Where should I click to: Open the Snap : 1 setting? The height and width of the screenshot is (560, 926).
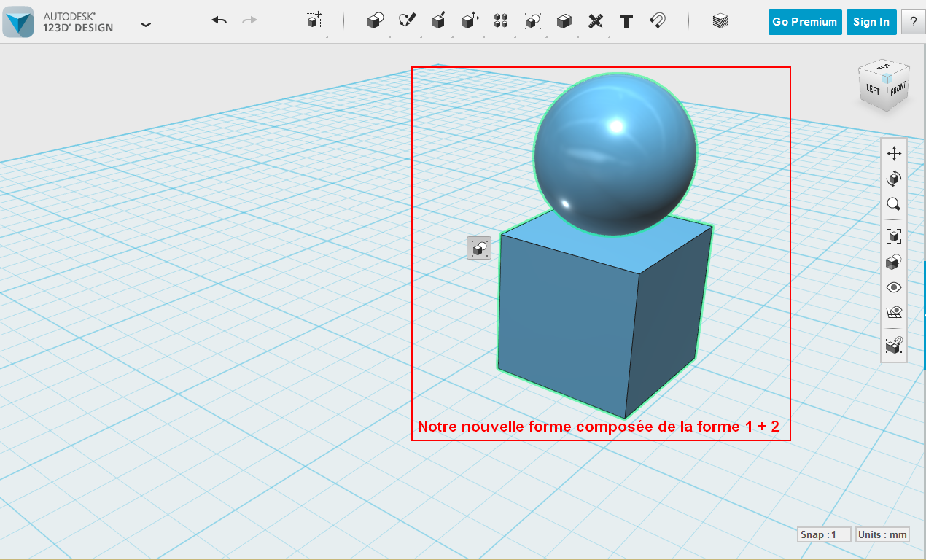[x=824, y=534]
